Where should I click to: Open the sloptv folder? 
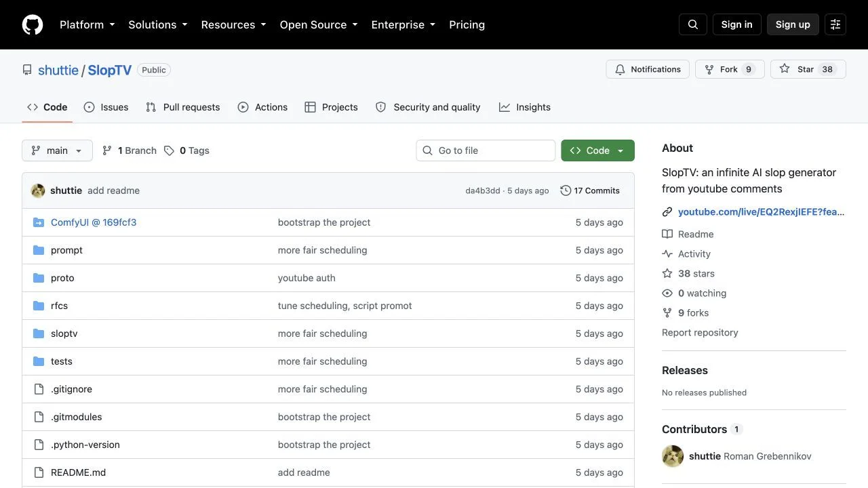(x=64, y=333)
